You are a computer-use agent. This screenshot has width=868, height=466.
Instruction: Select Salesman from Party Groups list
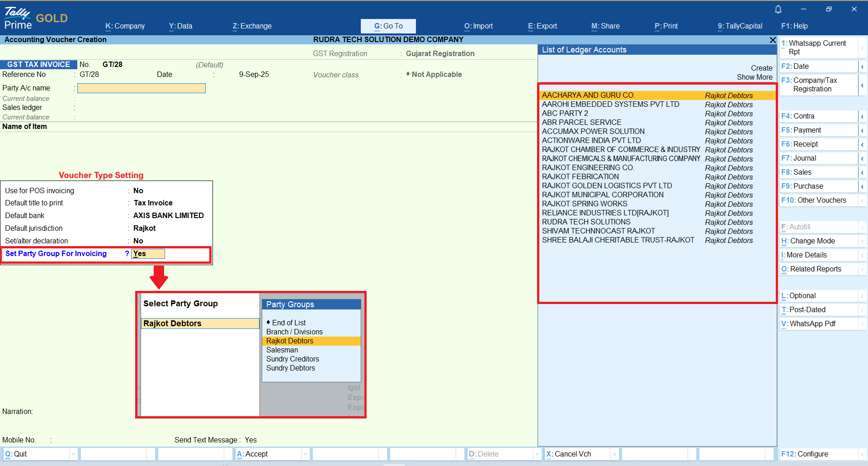coord(282,350)
